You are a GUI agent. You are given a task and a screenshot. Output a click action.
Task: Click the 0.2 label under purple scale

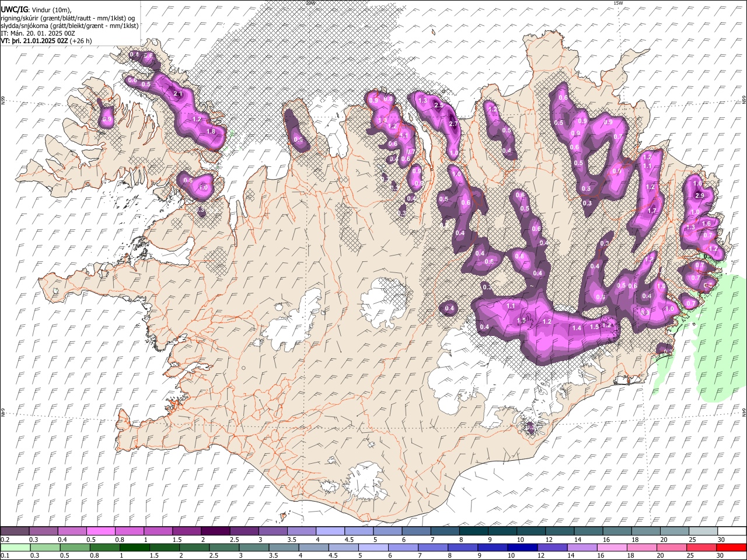tap(5, 540)
